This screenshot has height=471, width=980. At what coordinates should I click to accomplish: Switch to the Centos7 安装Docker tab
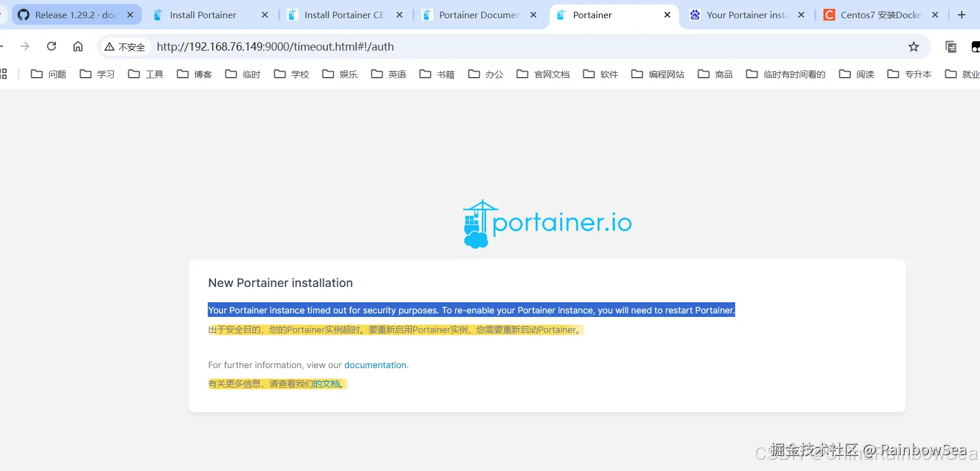point(881,15)
